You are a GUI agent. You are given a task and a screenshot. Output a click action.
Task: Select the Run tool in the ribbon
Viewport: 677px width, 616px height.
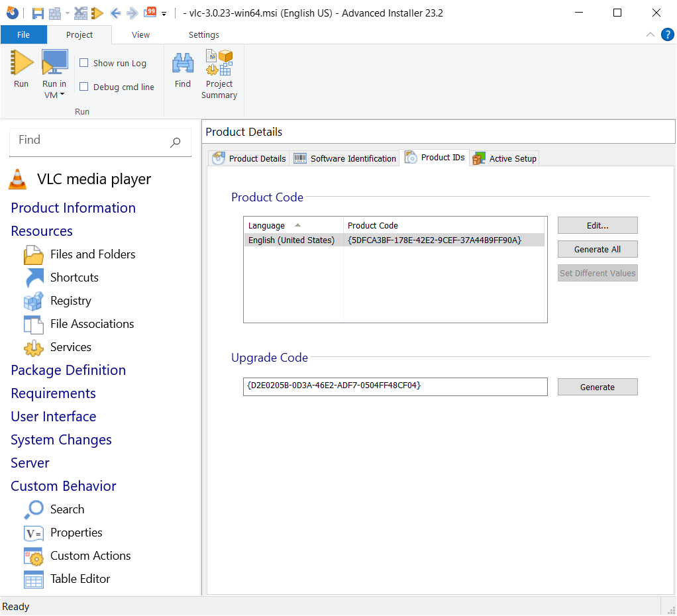pos(21,71)
